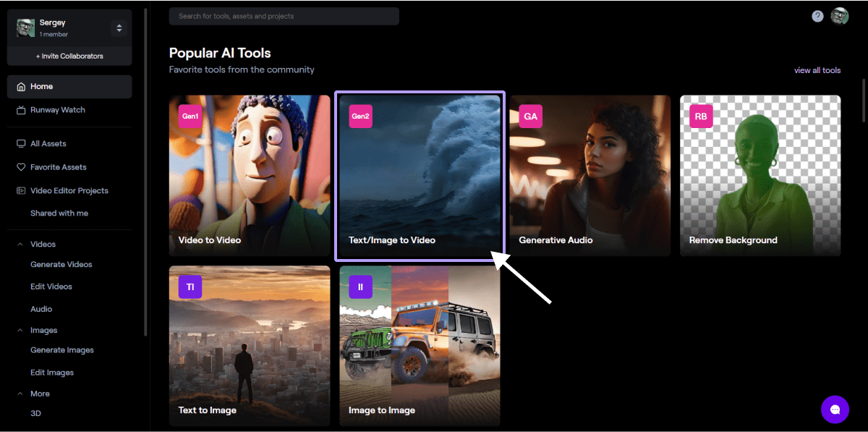Click the GA badge on Generative Audio
The width and height of the screenshot is (868, 432).
[x=530, y=117]
